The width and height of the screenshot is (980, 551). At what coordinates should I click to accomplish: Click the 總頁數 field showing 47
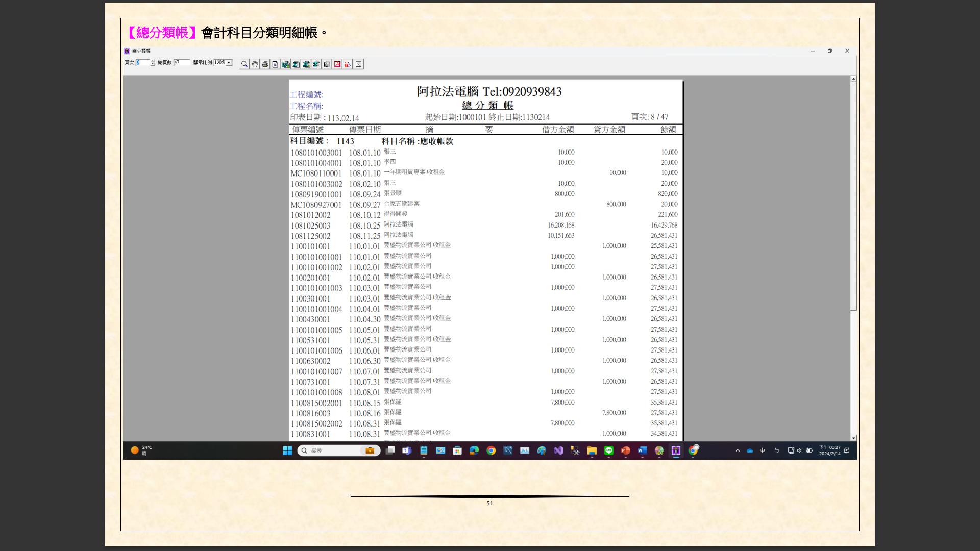pos(181,62)
